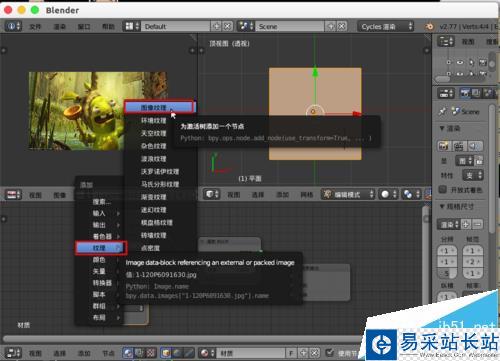Click the Default layout name field
This screenshot has width=500, height=361.
(176, 26)
